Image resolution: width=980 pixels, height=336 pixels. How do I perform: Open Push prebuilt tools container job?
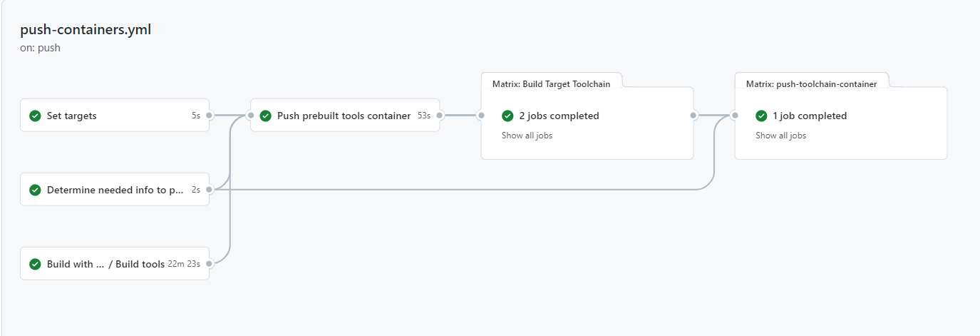[345, 115]
